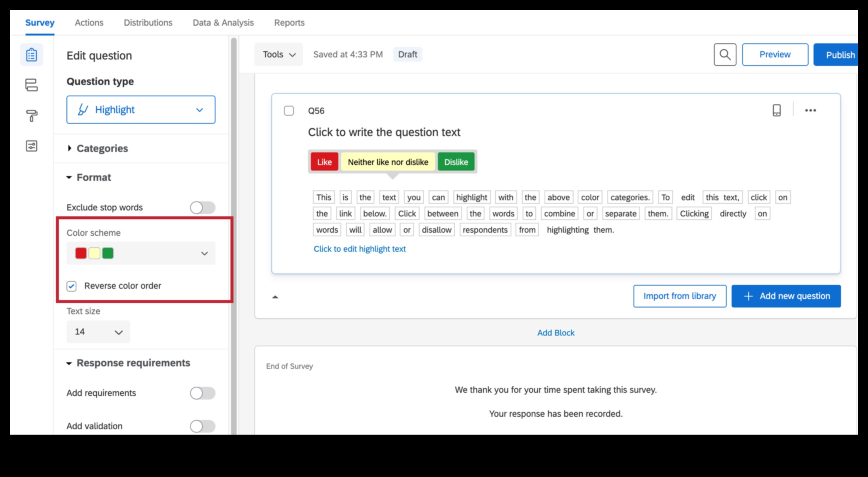This screenshot has height=477, width=868.
Task: Open the Look and feel paint roller icon
Action: [x=31, y=116]
